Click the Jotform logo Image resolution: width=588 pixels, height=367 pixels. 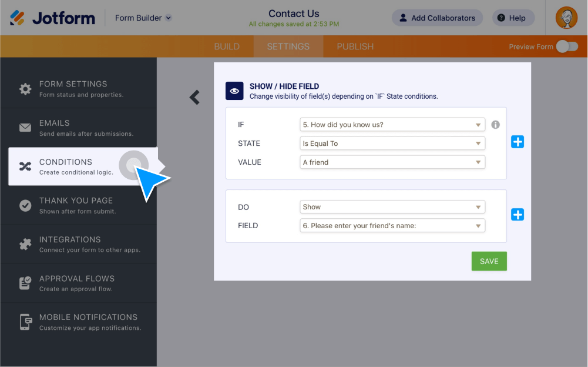[52, 18]
